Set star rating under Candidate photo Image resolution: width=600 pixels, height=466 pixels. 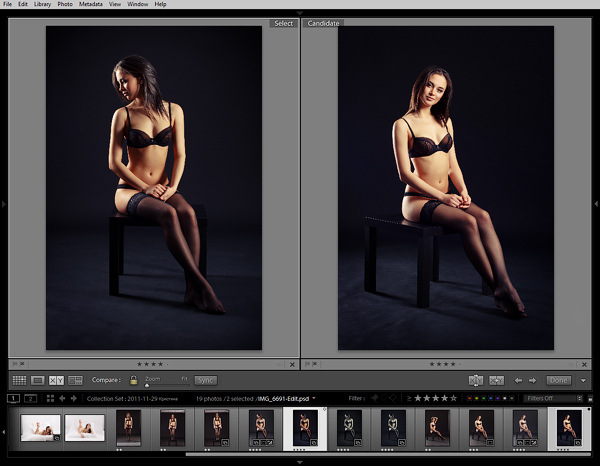(445, 364)
